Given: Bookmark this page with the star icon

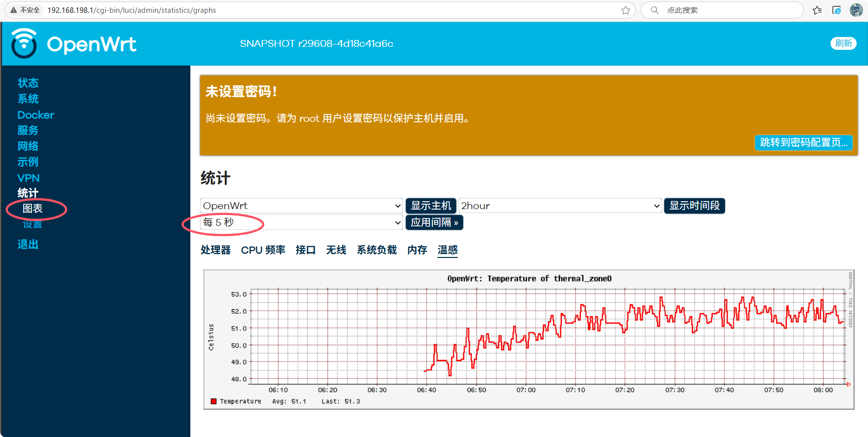Looking at the screenshot, I should 625,10.
